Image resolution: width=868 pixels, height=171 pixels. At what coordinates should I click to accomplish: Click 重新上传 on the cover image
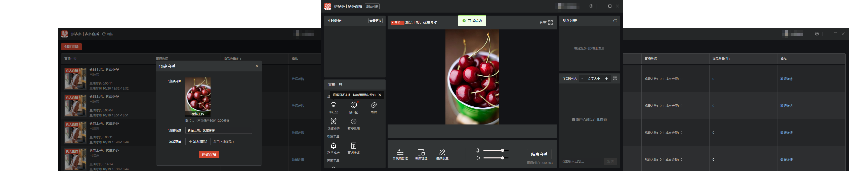198,114
